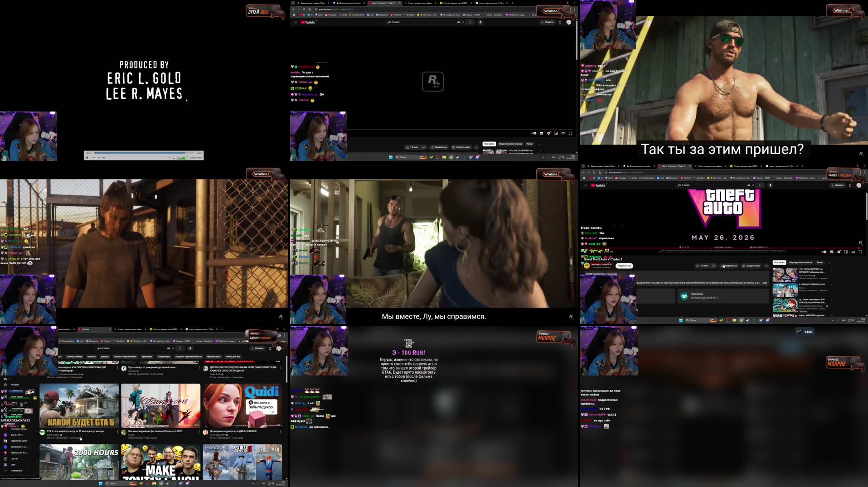Toggle autoplay switch in Rockstar logo screenshot
Screen dimensions: 868x487
click(x=534, y=133)
